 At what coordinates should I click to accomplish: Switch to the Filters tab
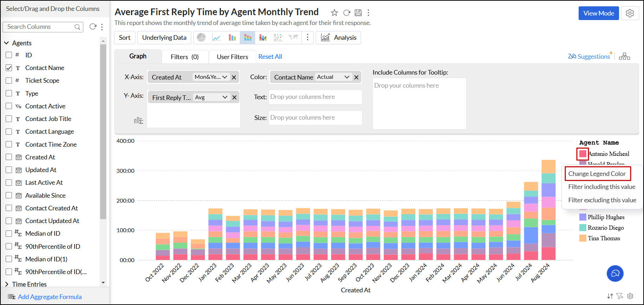[x=185, y=57]
